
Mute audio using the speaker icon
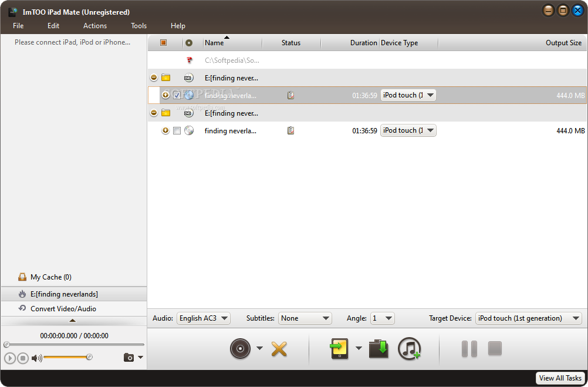click(x=36, y=358)
